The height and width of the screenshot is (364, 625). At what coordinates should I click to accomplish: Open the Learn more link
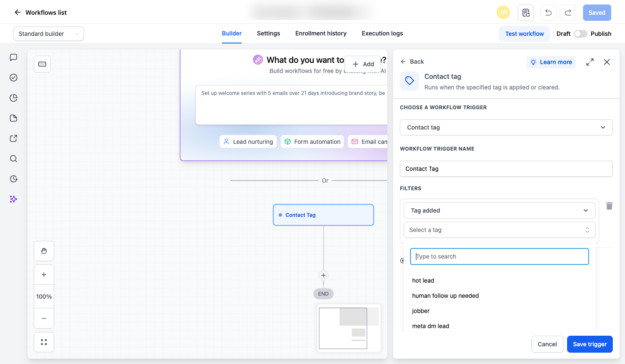click(551, 62)
